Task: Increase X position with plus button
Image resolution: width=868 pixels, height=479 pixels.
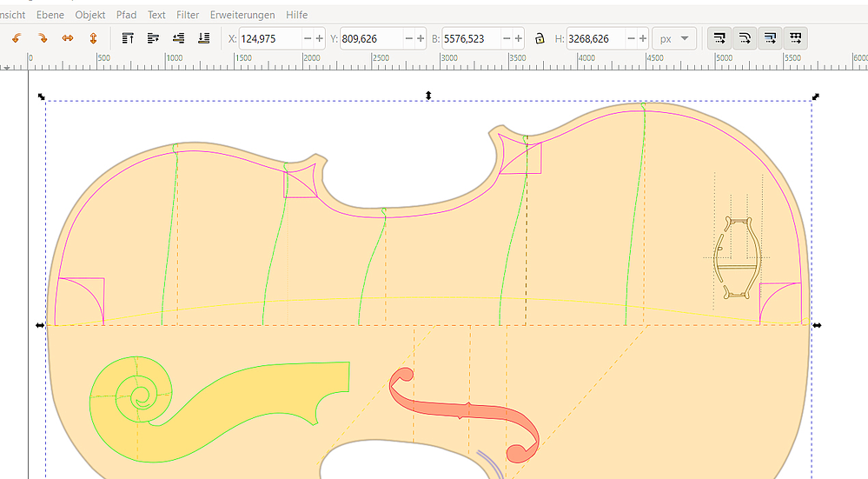Action: [320, 38]
